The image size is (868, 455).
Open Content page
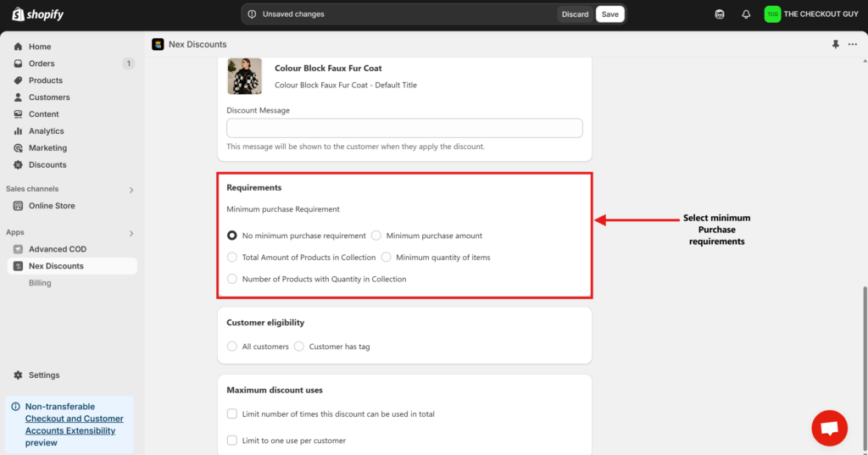tap(44, 114)
